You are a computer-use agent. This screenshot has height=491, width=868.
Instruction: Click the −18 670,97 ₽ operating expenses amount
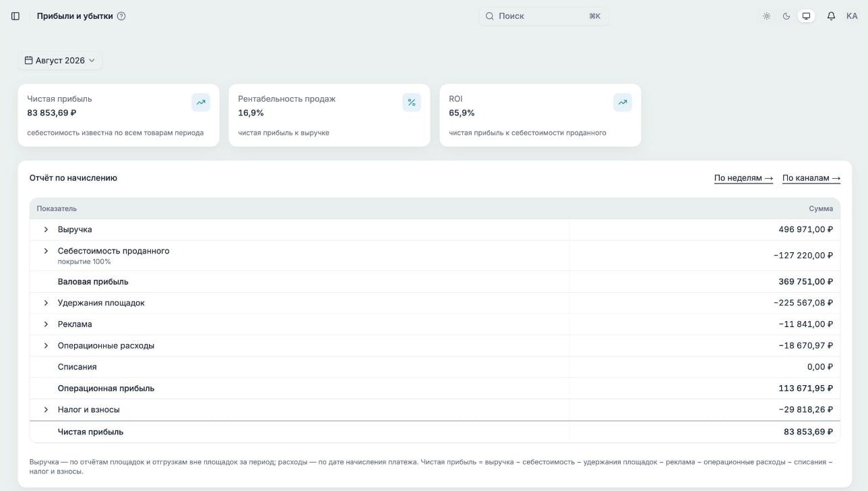806,346
